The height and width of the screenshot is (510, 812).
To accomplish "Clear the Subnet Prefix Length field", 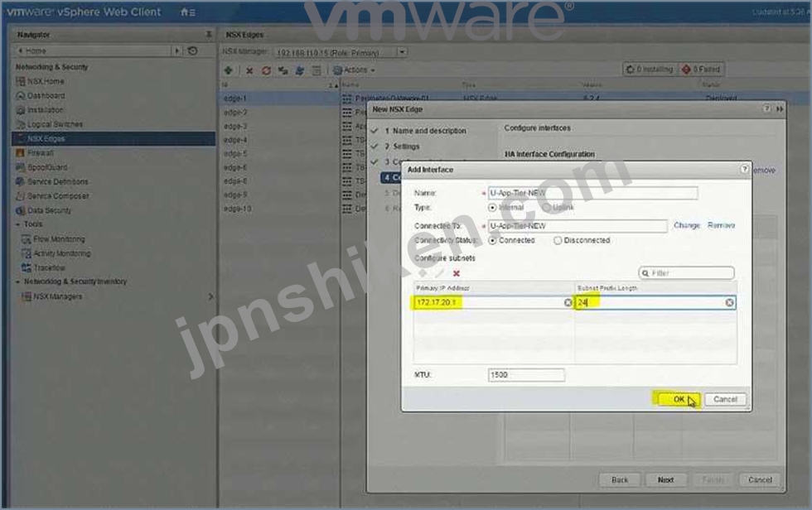I will (729, 302).
